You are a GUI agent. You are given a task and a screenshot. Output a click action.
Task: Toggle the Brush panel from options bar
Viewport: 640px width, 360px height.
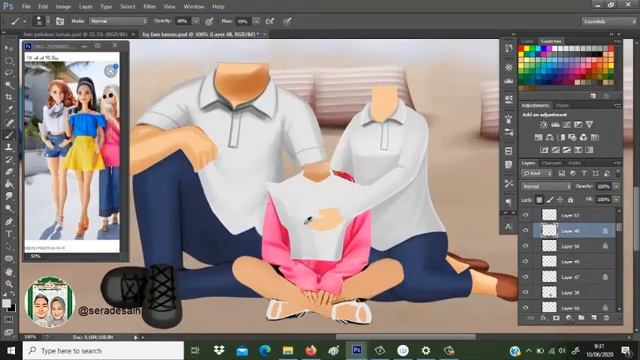60,21
